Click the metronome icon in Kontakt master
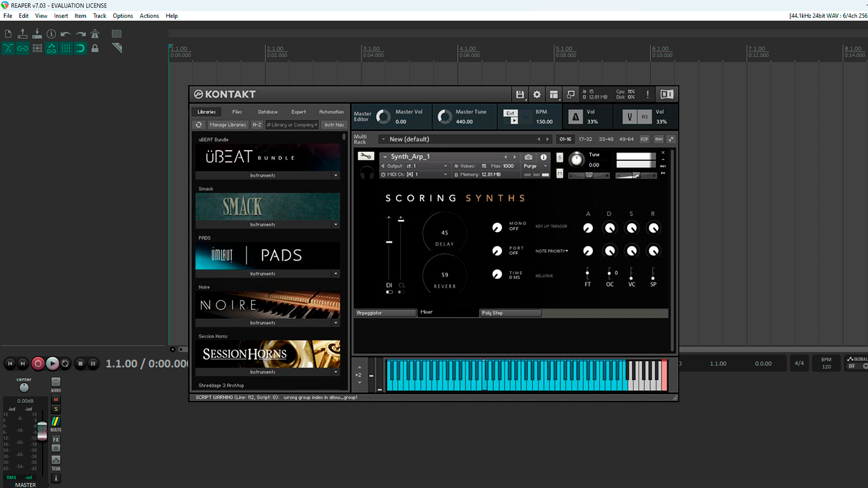 click(x=575, y=117)
